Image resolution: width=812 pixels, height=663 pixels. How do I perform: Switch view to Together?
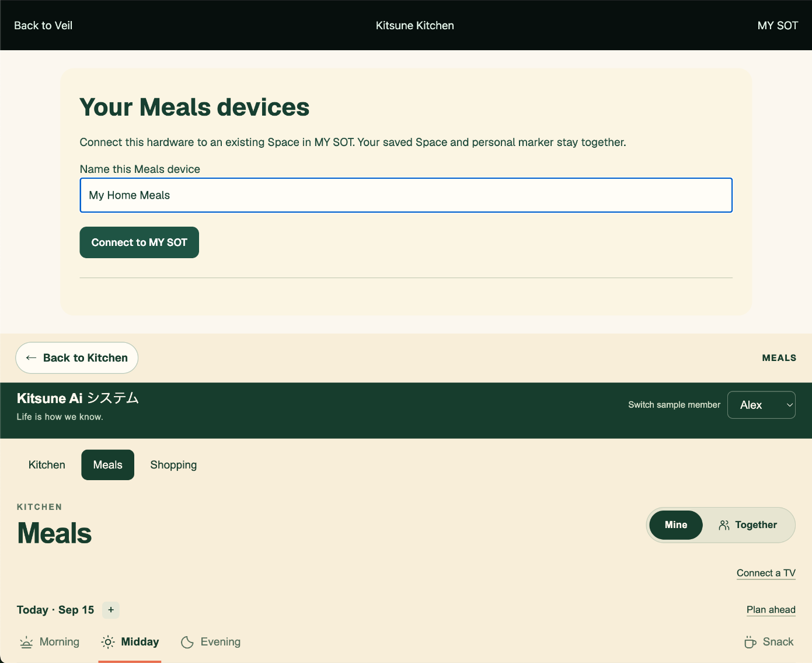[x=748, y=525]
